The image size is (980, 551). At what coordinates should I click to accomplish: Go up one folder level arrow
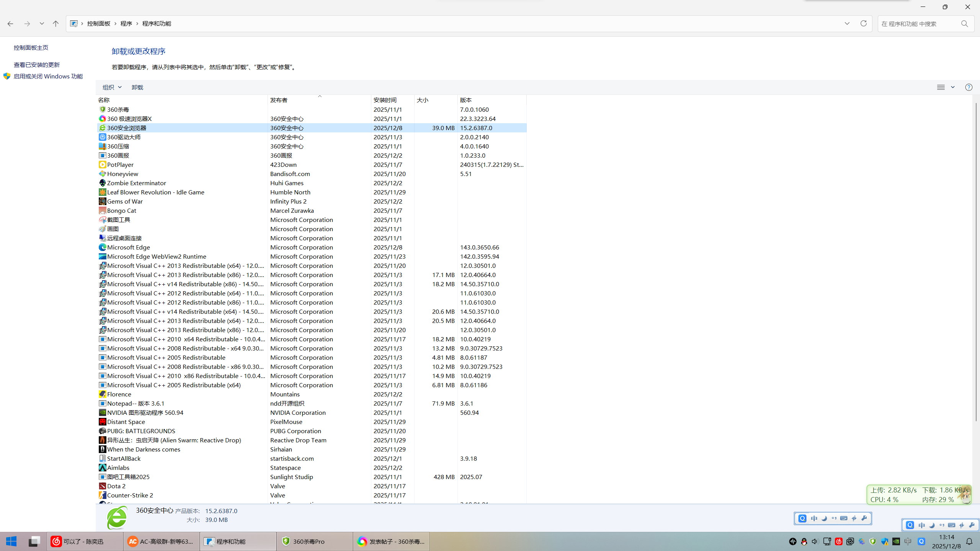click(56, 23)
